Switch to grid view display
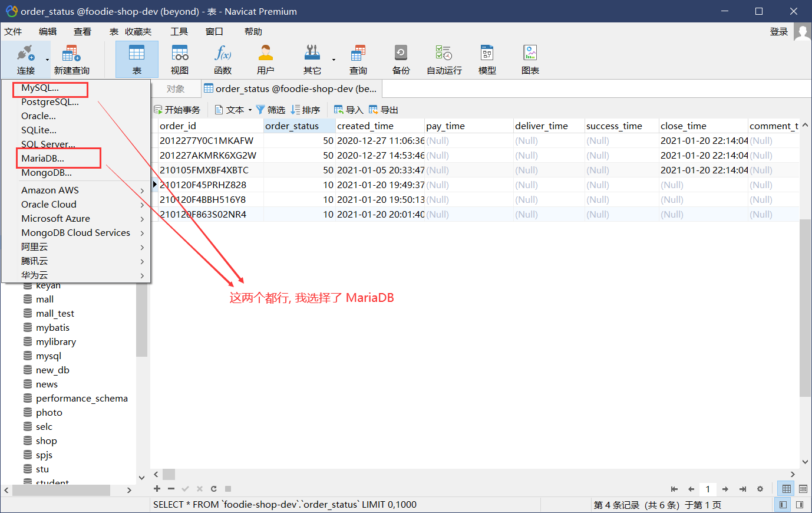The height and width of the screenshot is (513, 812). [x=786, y=489]
